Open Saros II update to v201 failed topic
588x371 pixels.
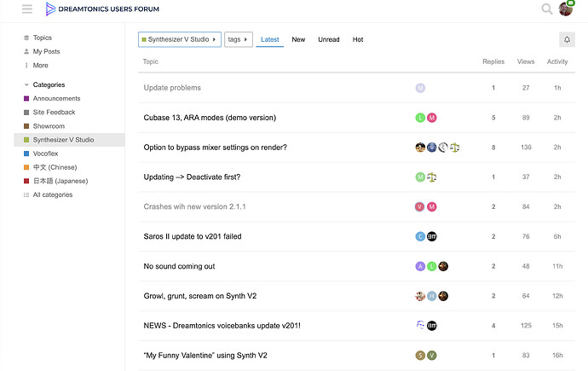(x=193, y=236)
